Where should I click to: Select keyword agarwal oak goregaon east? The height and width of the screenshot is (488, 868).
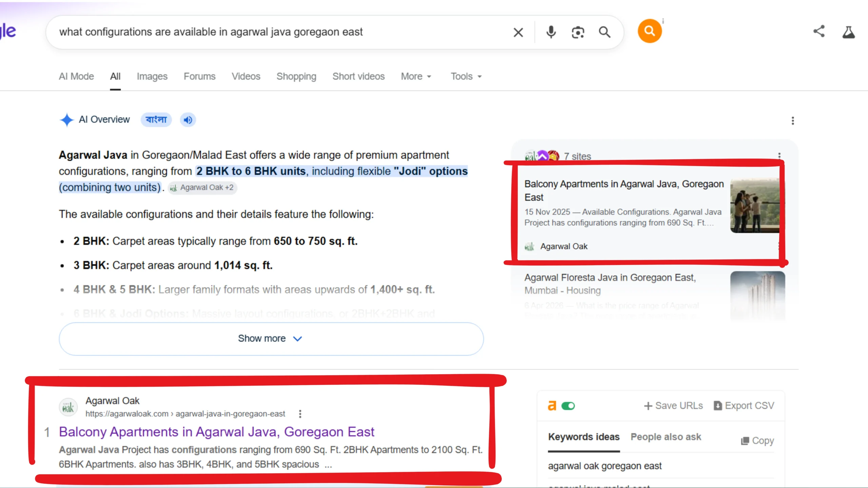(x=605, y=466)
